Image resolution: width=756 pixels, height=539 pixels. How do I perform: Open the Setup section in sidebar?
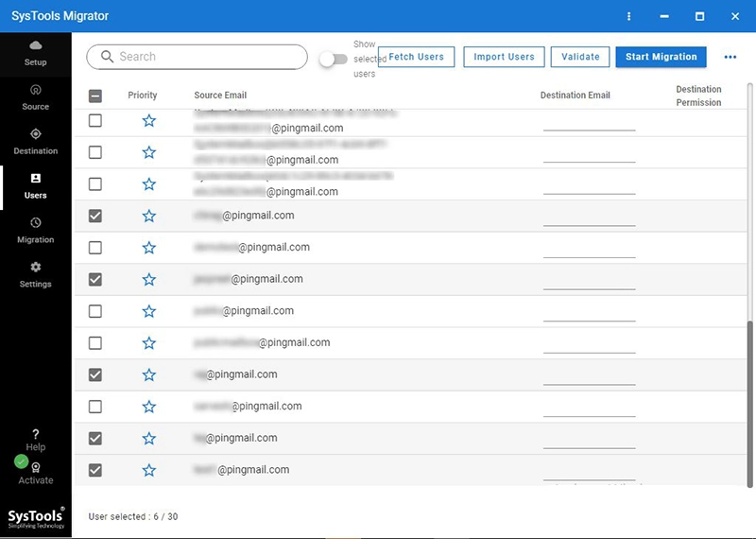(36, 54)
